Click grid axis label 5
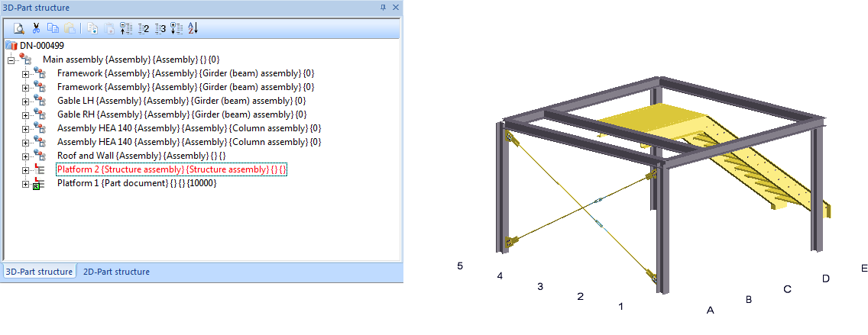This screenshot has height=335, width=868. (x=459, y=266)
